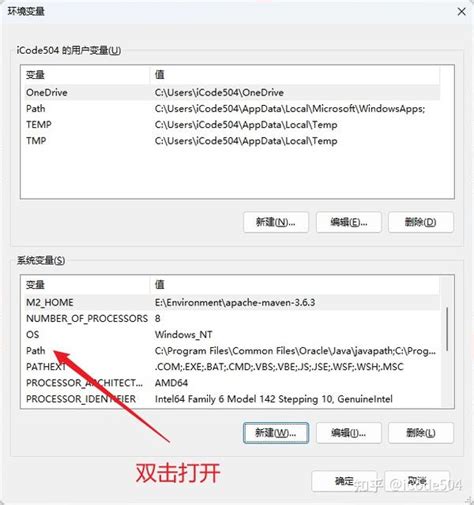Screen dimensions: 474x505
Task: Select the system Path variable row
Action: pos(230,351)
